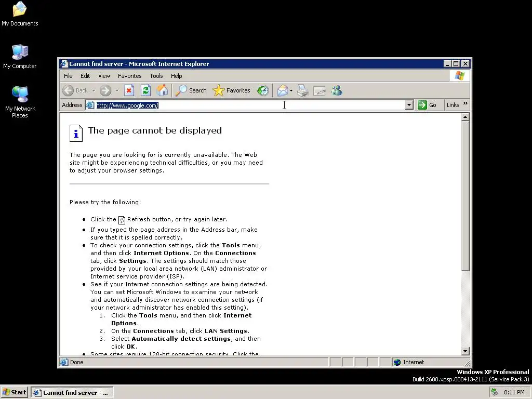Click the info icon on the error page
This screenshot has width=532, height=399.
click(x=76, y=133)
